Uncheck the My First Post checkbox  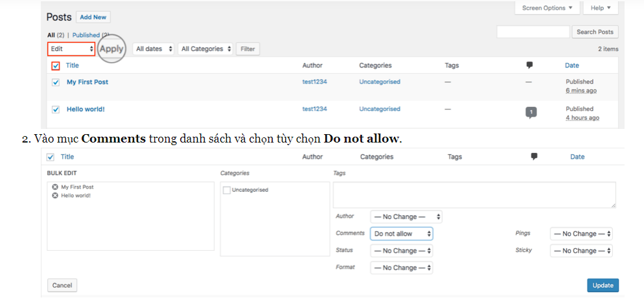point(56,82)
